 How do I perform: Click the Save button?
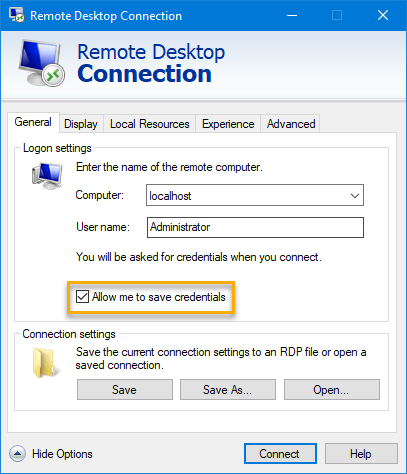point(125,389)
